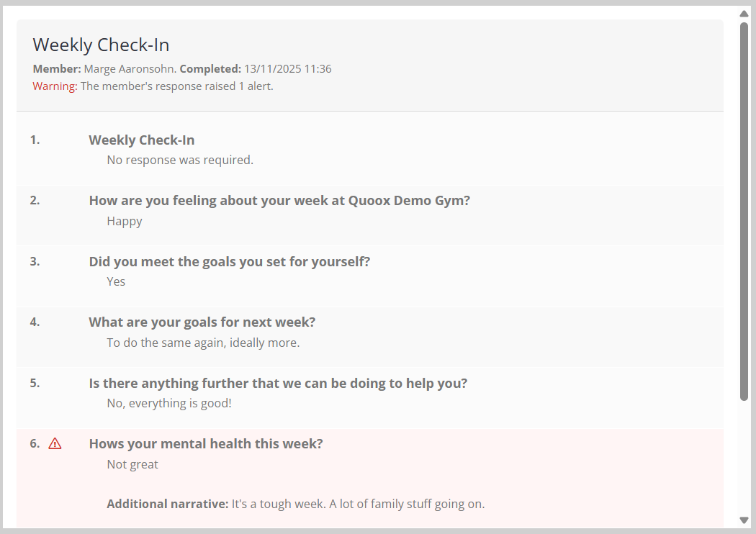756x534 pixels.
Task: Click the scrollbar down arrow
Action: (744, 520)
